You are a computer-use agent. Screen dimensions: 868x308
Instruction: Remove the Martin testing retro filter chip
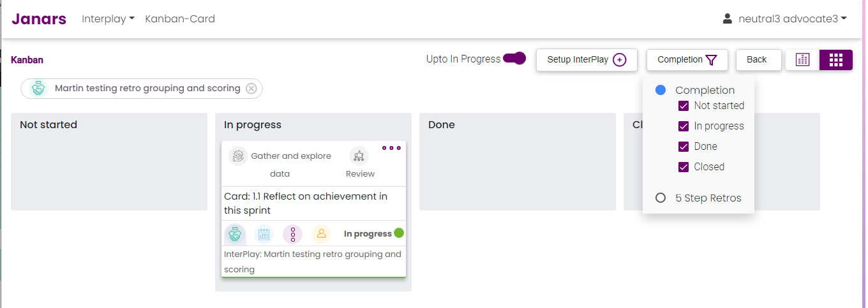251,89
